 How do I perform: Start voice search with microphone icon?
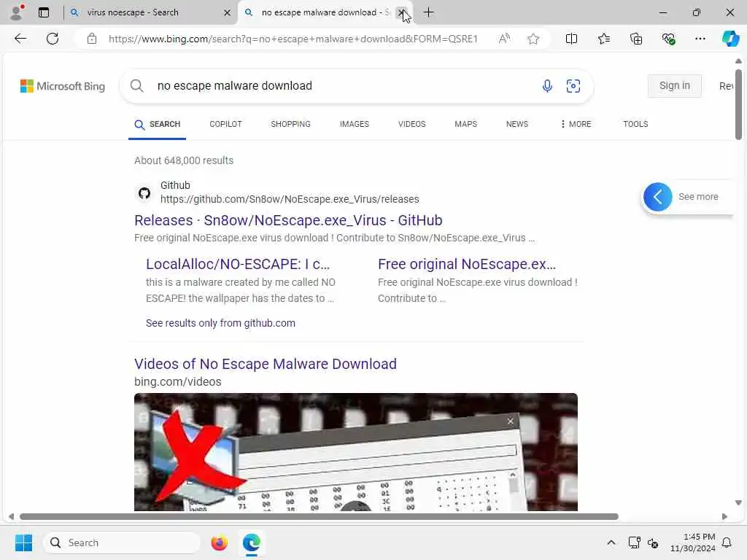pos(547,86)
